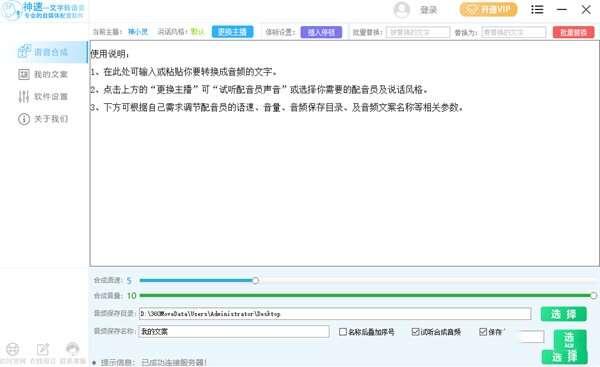600x367 pixels.
Task: Click the customer service headset icon
Action: (x=73, y=349)
